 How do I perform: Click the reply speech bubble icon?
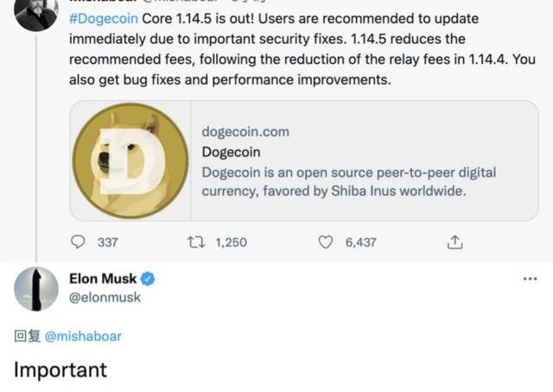coord(78,243)
